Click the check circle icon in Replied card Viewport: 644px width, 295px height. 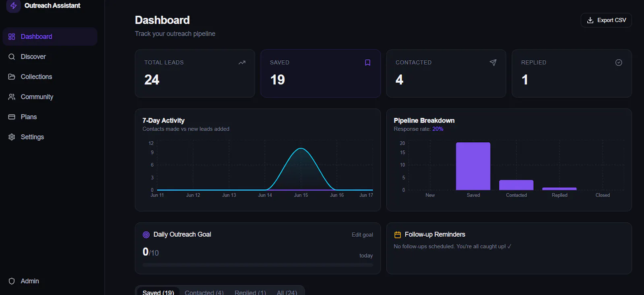(619, 62)
